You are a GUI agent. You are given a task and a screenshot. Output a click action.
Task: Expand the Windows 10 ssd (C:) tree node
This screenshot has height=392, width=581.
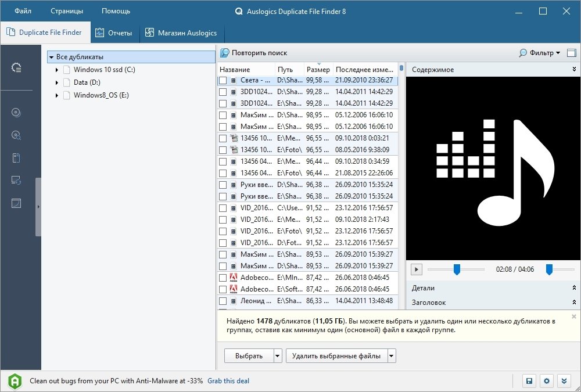(57, 70)
